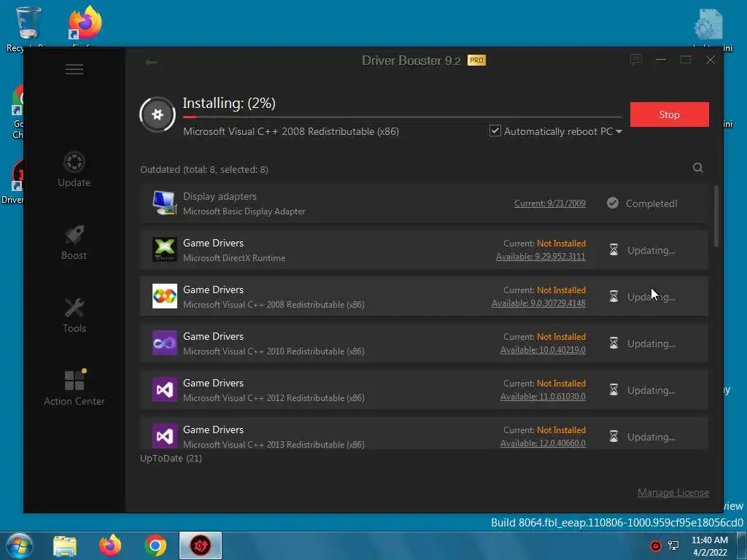Click the UpToDate (21) section label

click(x=171, y=458)
